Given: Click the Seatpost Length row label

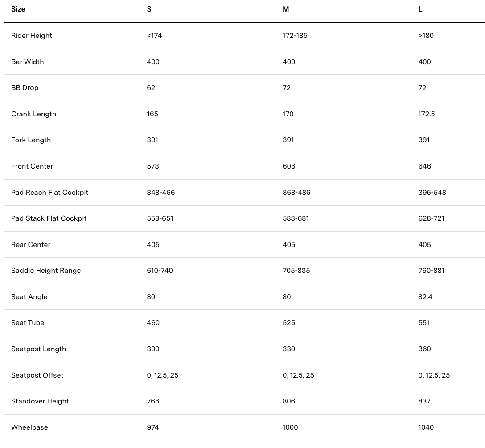Looking at the screenshot, I should (39, 349).
